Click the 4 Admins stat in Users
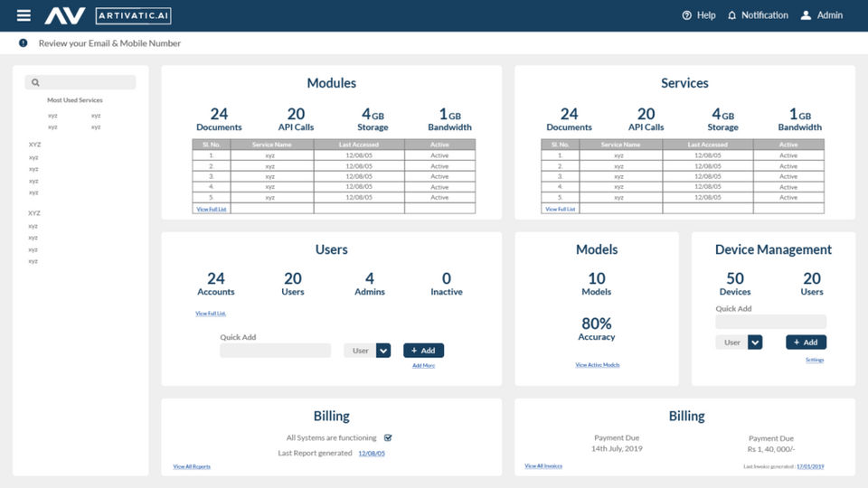This screenshot has height=488, width=868. [370, 284]
